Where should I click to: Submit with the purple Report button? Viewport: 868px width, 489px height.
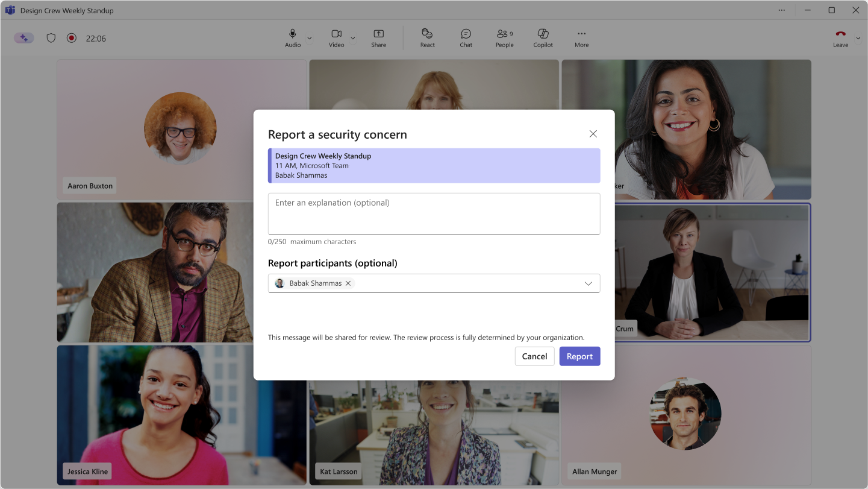[x=580, y=356]
